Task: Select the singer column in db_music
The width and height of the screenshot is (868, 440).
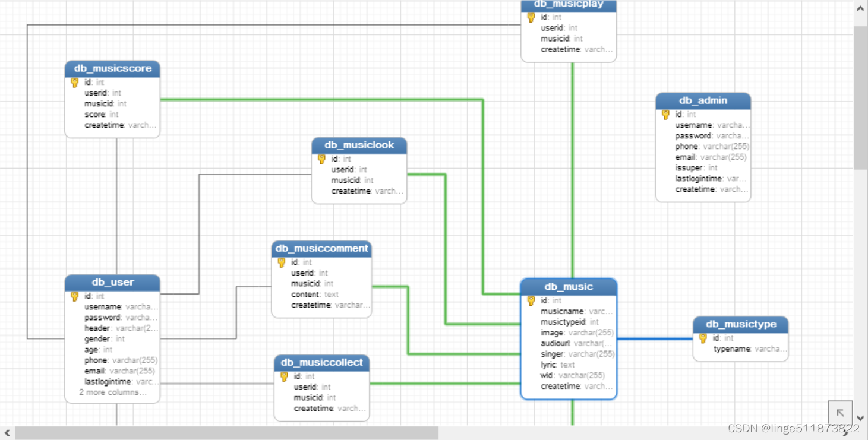Action: tap(577, 354)
